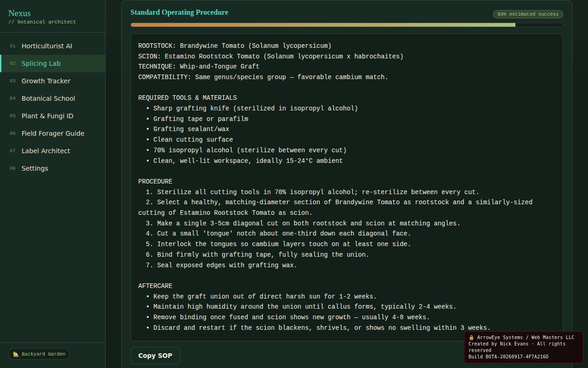Click the Nexus logo title
Screen dimensions: 588x368
(x=19, y=13)
